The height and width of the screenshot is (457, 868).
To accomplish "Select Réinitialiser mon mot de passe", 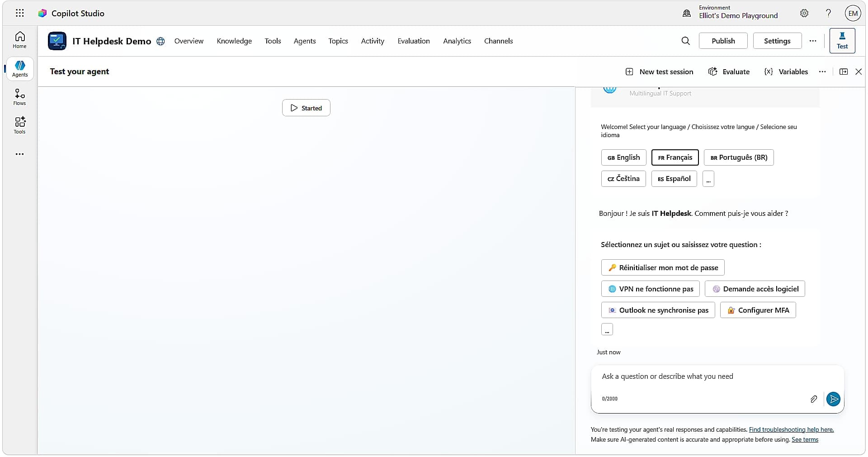I will (x=663, y=267).
